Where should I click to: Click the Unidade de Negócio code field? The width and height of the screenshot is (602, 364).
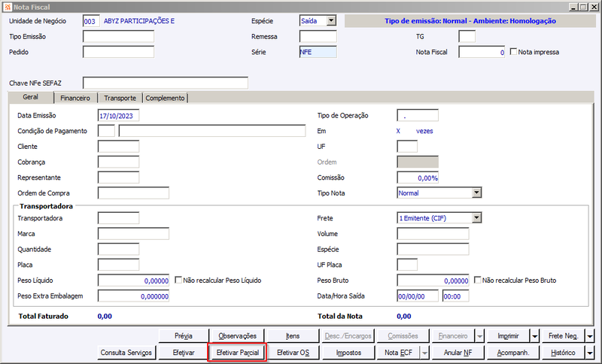coord(91,21)
